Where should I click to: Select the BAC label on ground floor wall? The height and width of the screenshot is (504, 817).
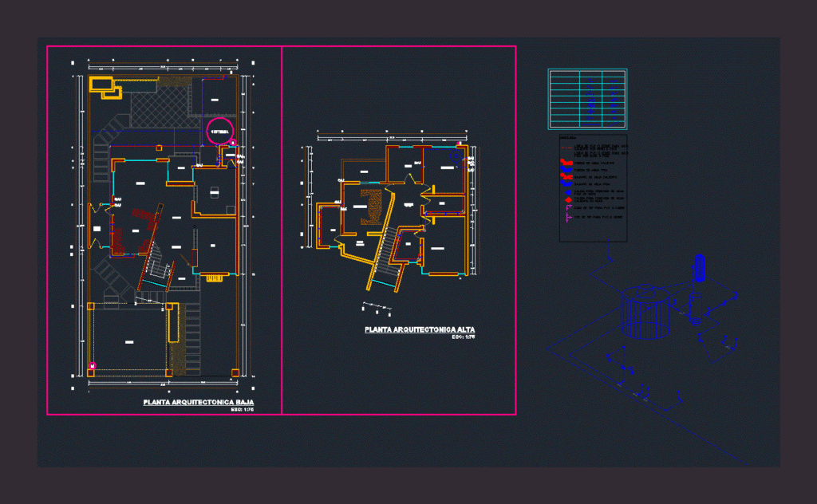pos(118,199)
